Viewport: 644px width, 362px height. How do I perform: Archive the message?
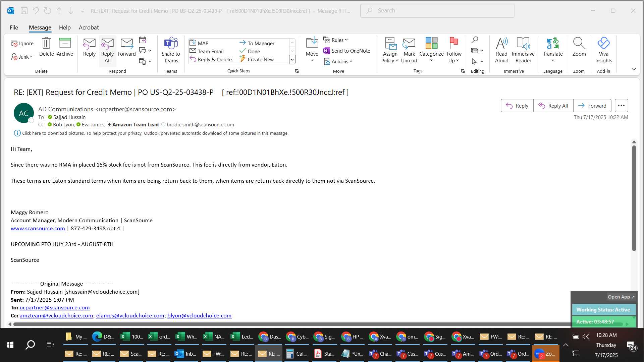click(x=65, y=47)
